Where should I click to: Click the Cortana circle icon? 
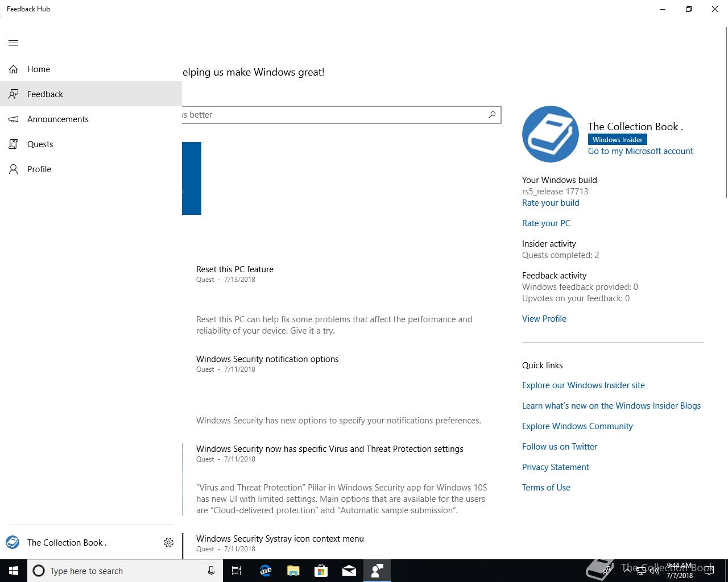[x=39, y=571]
